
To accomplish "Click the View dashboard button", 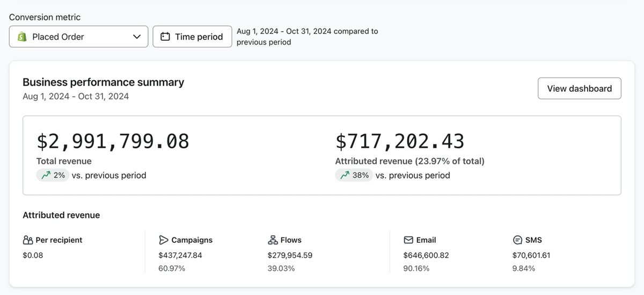I will tap(580, 89).
